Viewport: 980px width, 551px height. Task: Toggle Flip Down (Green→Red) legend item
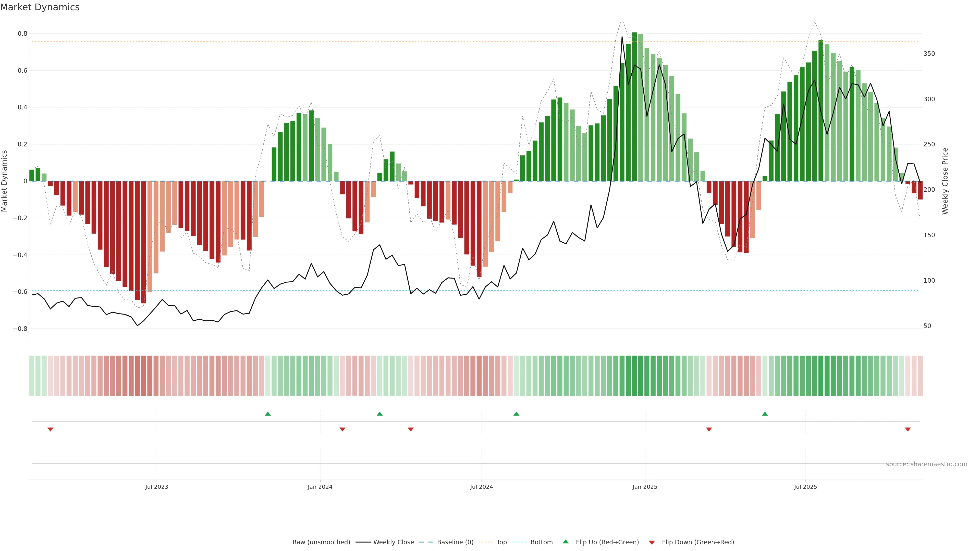(x=698, y=542)
